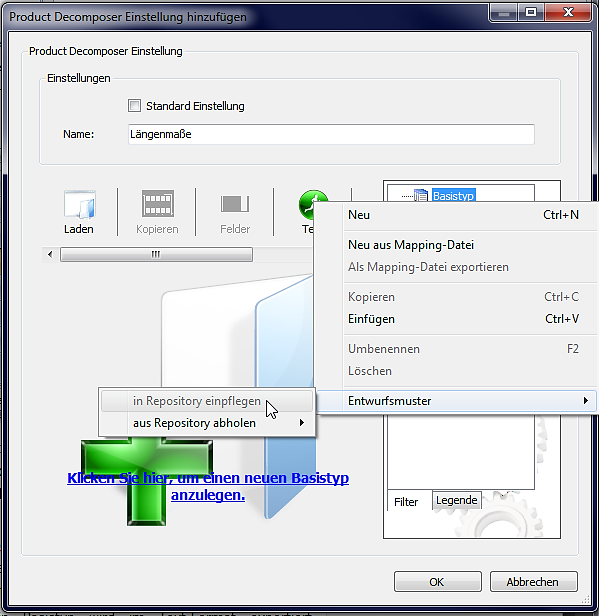This screenshot has height=616, width=599.
Task: Click the horizontal toolbar scrollbar thumb
Action: (x=156, y=254)
